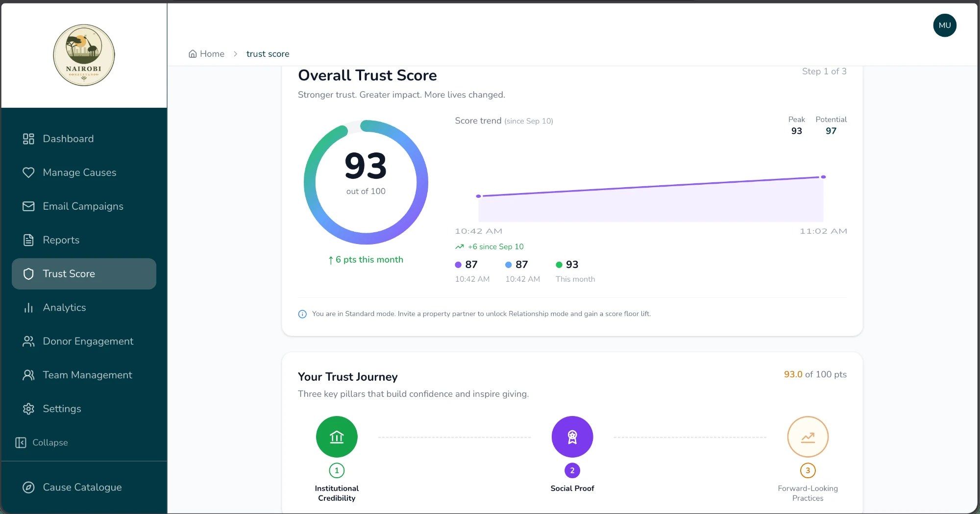Open Analytics in the sidebar
The width and height of the screenshot is (980, 514).
84,308
